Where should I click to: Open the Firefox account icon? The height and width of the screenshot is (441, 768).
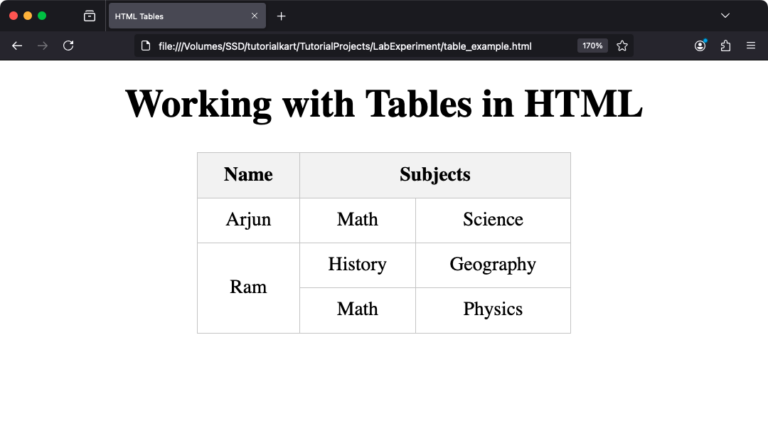point(700,46)
